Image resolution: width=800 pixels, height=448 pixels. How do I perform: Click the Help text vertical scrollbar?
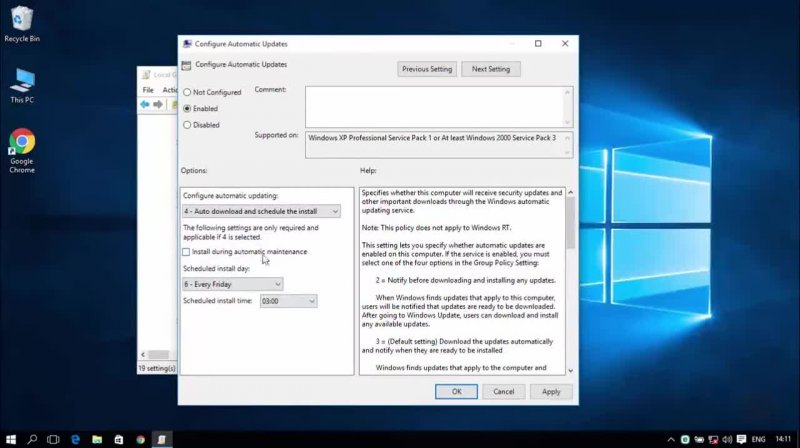[x=570, y=280]
